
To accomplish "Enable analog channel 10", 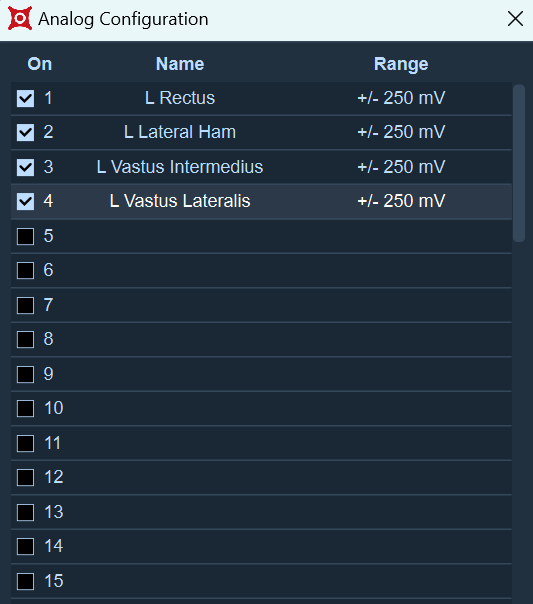I will coord(25,408).
